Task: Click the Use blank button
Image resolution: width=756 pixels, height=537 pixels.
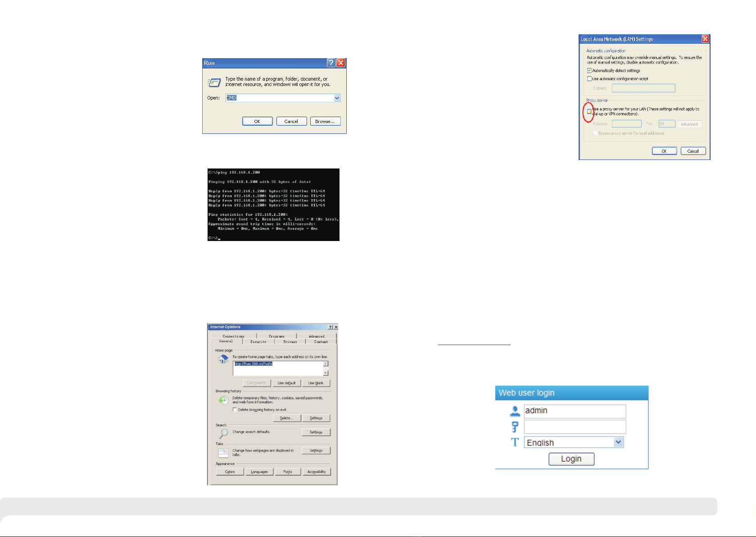Action: coord(316,383)
